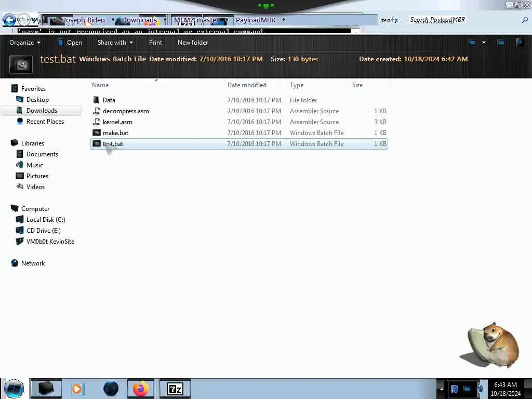The width and height of the screenshot is (532, 399).
Task: Open CD Drive (E:)
Action: 44,230
